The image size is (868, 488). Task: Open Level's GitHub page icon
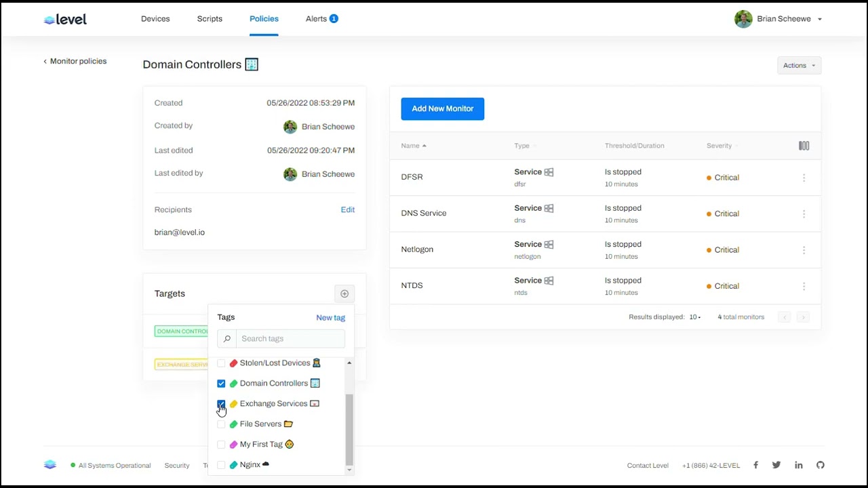click(821, 465)
